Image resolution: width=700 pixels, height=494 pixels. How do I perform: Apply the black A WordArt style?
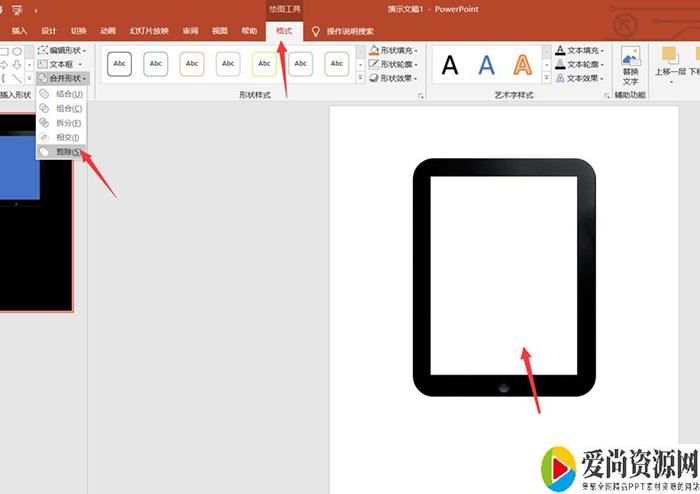pyautogui.click(x=450, y=66)
